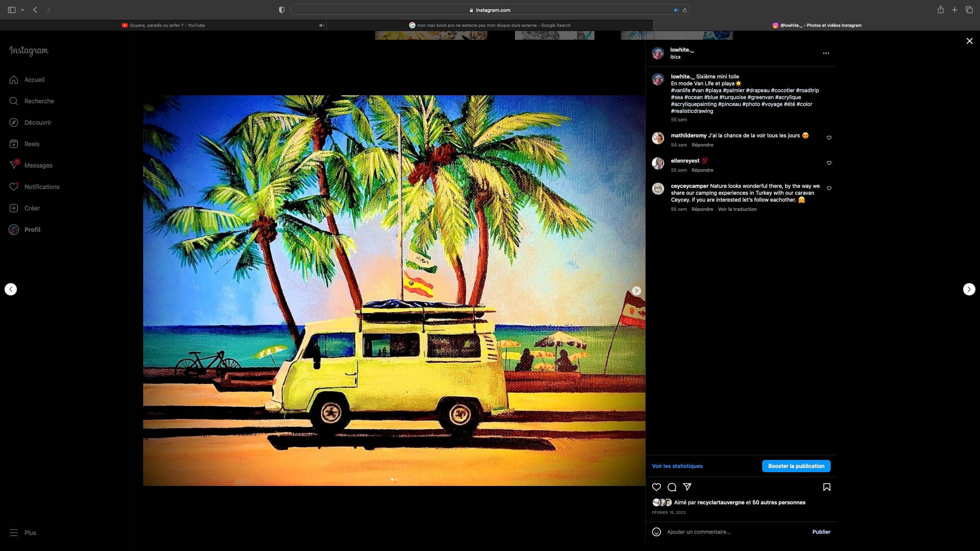
Task: Mute the playing YouTube tab audio icon
Action: [322, 25]
